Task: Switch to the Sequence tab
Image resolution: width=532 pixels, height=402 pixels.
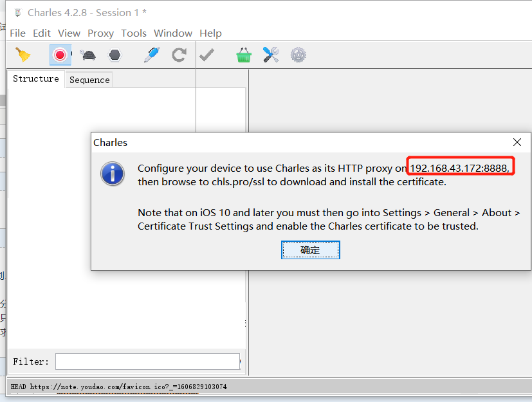Action: (x=89, y=80)
